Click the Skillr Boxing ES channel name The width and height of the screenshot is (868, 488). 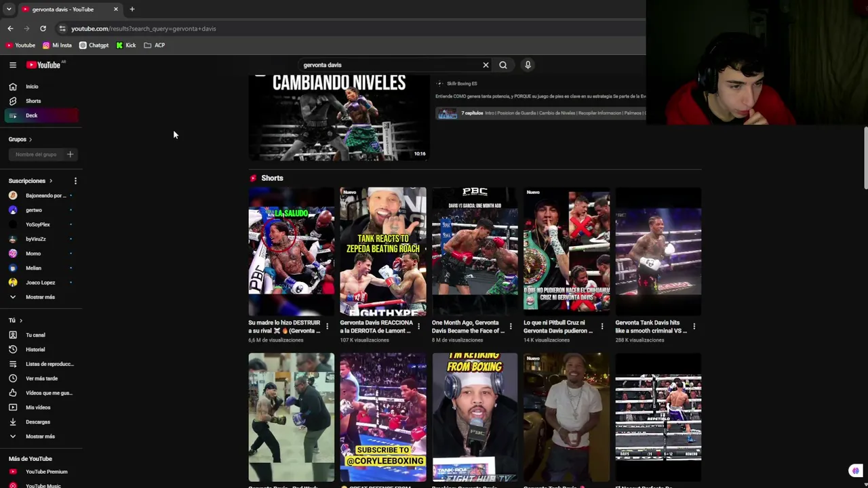click(x=462, y=83)
